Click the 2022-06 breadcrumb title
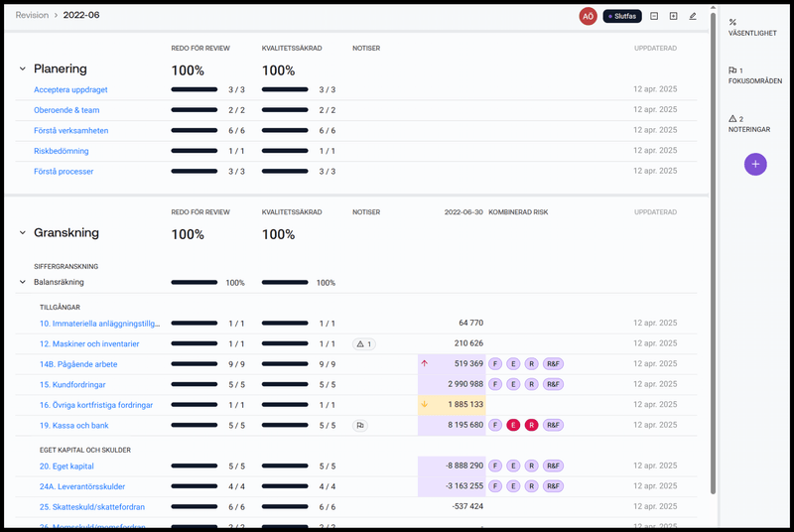 pos(81,15)
